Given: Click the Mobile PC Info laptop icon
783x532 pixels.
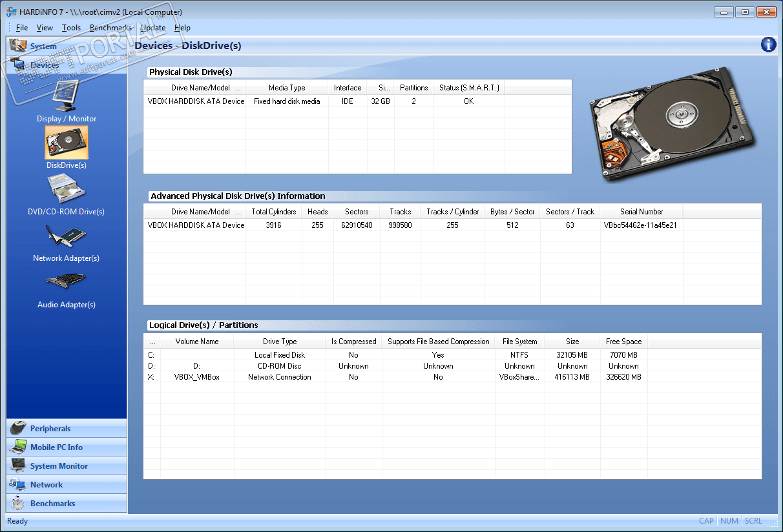Looking at the screenshot, I should pyautogui.click(x=18, y=447).
